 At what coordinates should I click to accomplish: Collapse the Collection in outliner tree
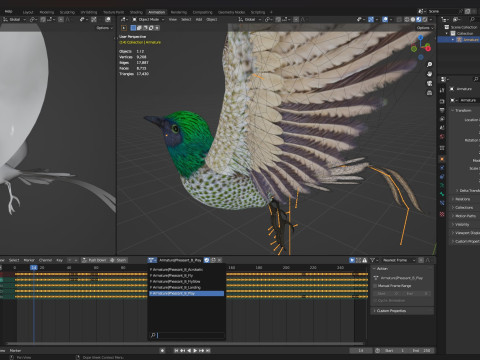447,34
